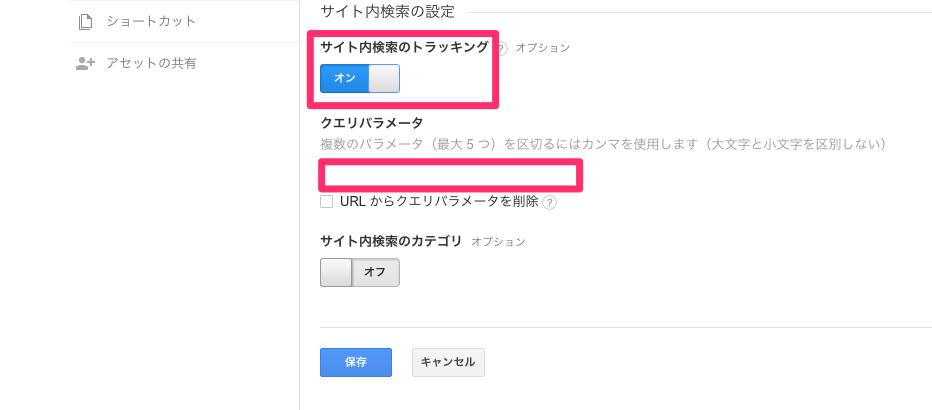Check the URL からクエリパラメータを削除 checkbox
The height and width of the screenshot is (410, 932).
pyautogui.click(x=327, y=201)
